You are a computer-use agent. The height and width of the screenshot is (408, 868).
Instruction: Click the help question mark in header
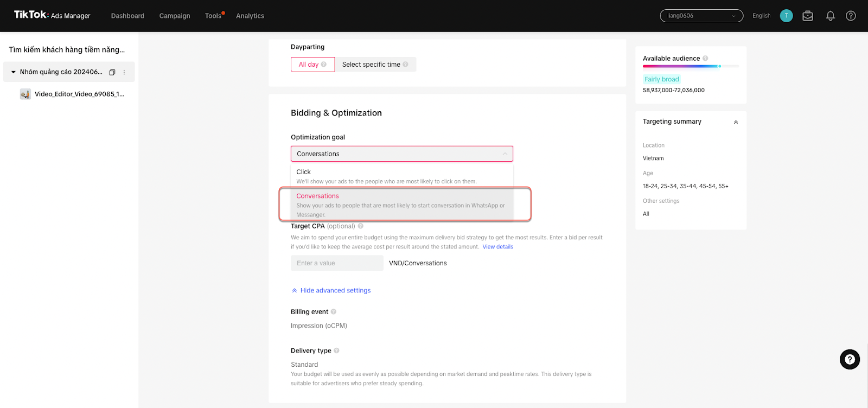(851, 16)
